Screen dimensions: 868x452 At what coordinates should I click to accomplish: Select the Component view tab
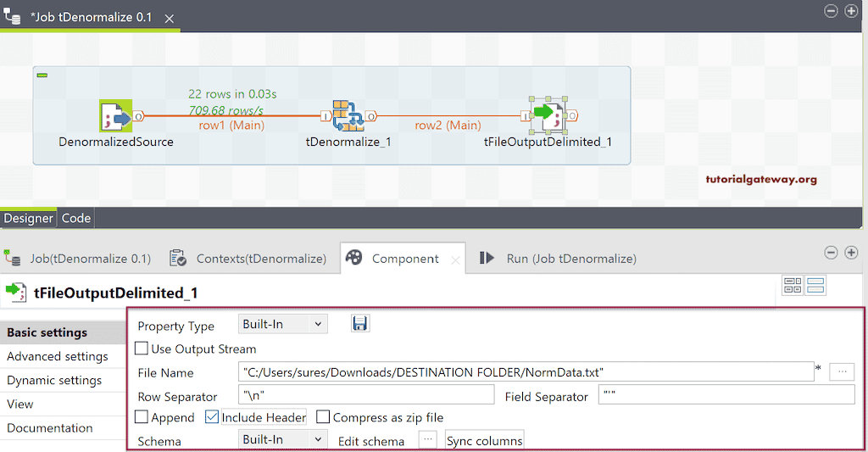[x=405, y=259]
